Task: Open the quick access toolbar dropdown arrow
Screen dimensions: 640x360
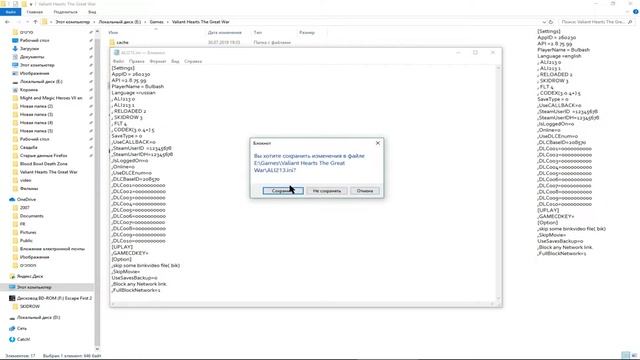Action: 31,4
